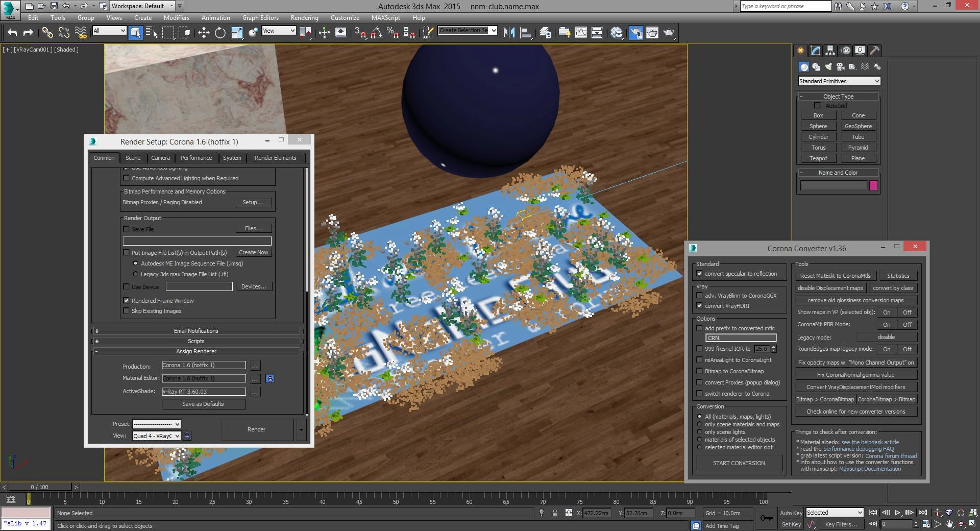This screenshot has width=980, height=531.
Task: Check Skip Existing Images option
Action: (127, 311)
